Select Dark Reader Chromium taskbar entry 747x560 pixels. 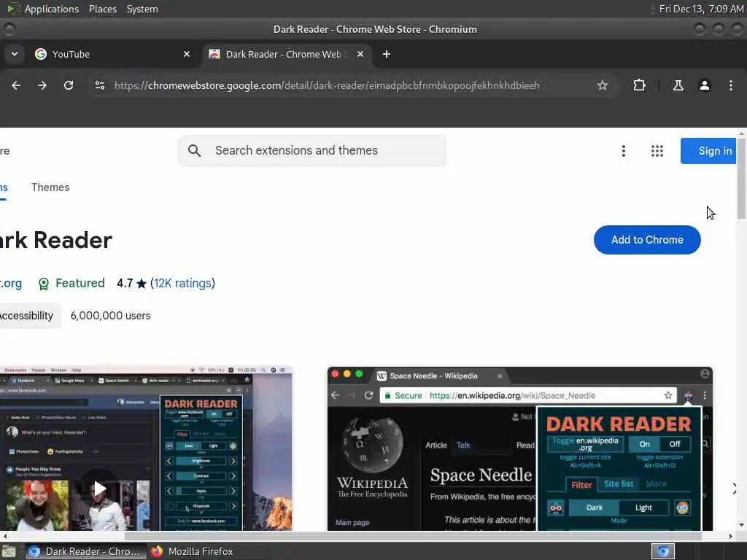tap(85, 551)
